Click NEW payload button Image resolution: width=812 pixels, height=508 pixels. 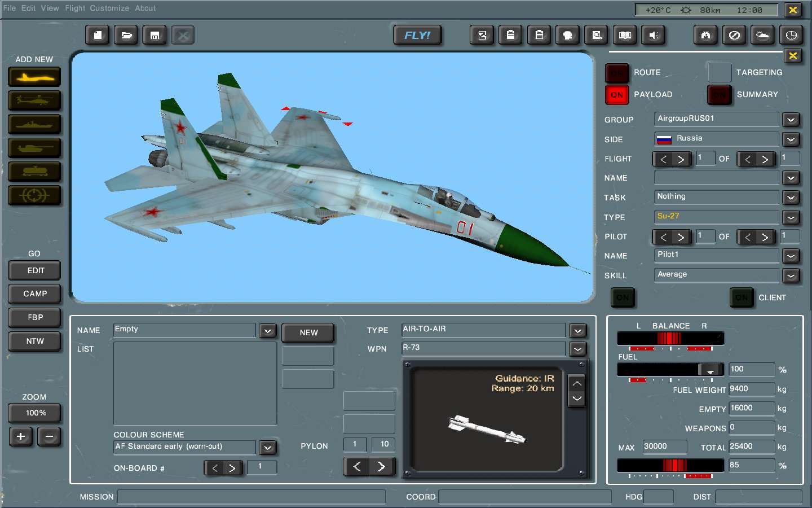[308, 332]
